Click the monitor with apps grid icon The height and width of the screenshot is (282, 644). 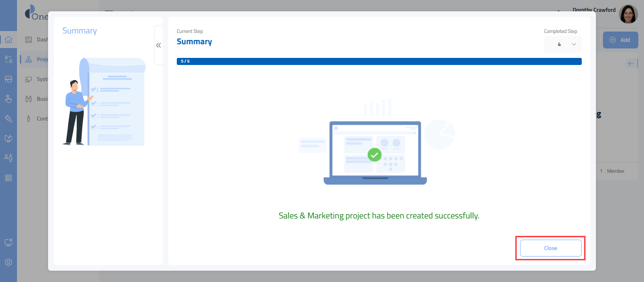pyautogui.click(x=8, y=242)
